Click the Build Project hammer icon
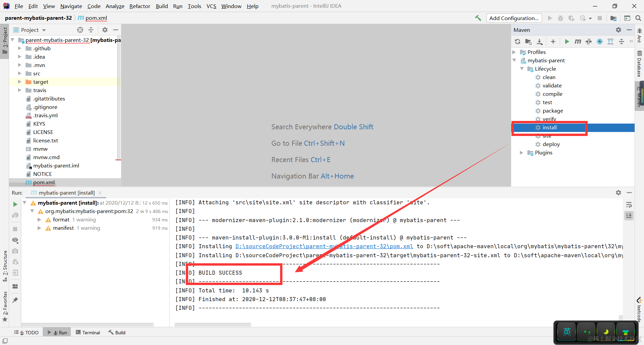The height and width of the screenshot is (345, 644). pyautogui.click(x=478, y=18)
